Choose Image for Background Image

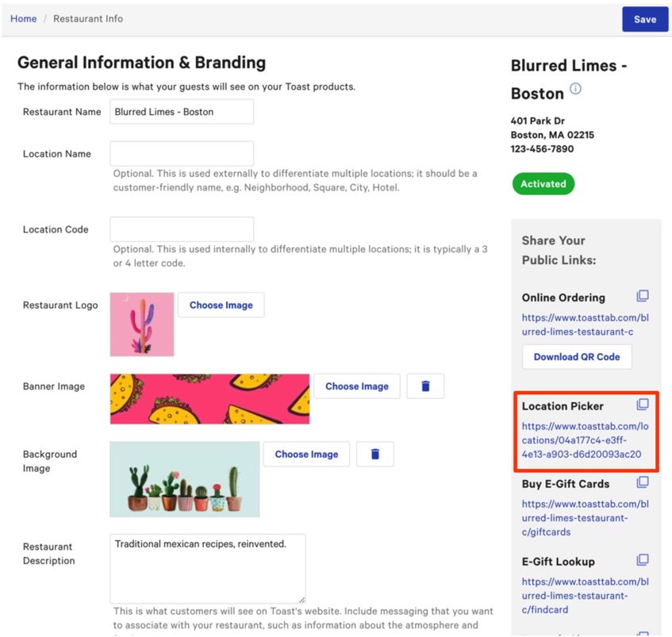click(306, 454)
